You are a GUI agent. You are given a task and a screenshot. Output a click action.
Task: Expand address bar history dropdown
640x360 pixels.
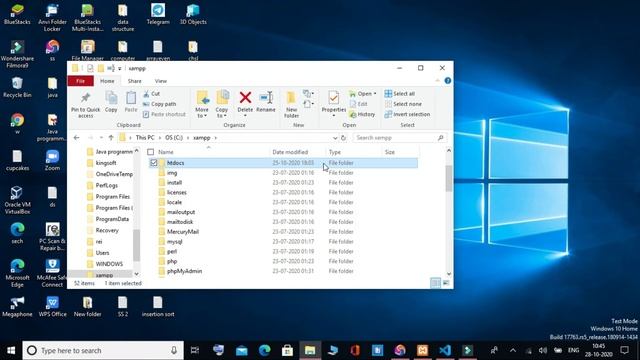(335, 138)
